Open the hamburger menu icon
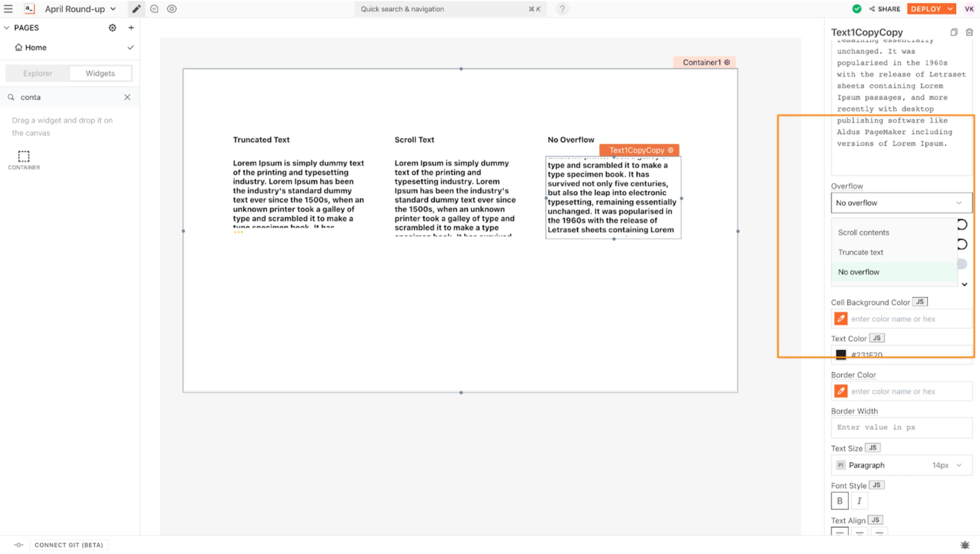Image resolution: width=980 pixels, height=554 pixels. click(8, 9)
